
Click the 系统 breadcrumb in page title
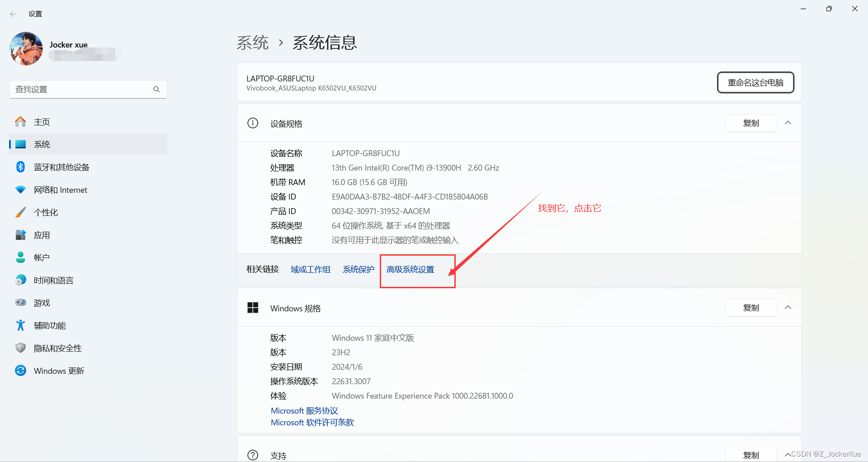(253, 43)
